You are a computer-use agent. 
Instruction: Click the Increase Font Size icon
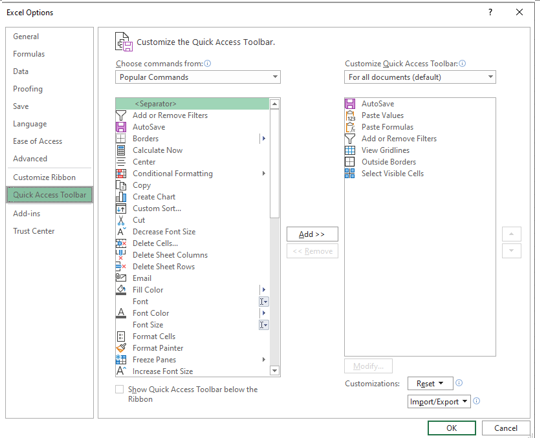[x=121, y=371]
